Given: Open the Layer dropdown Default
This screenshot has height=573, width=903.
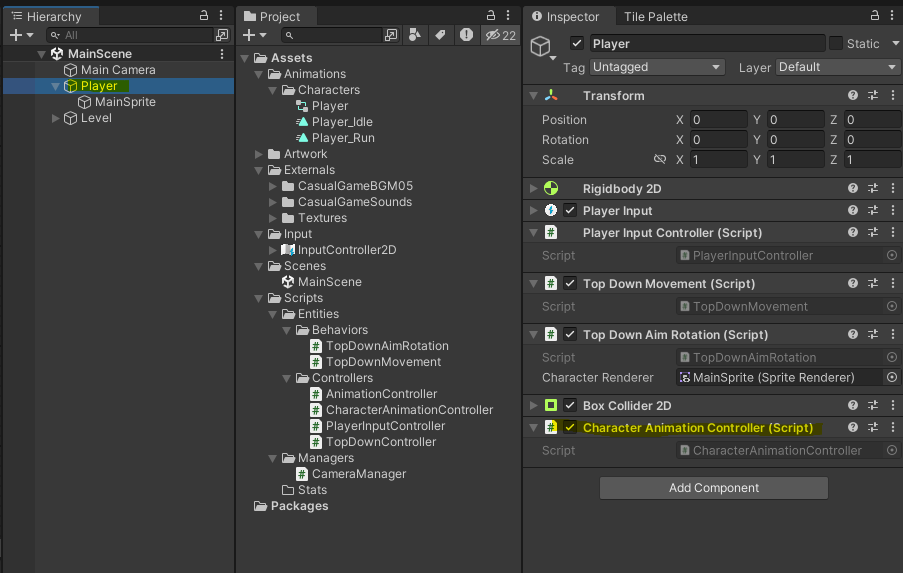Looking at the screenshot, I should (837, 67).
